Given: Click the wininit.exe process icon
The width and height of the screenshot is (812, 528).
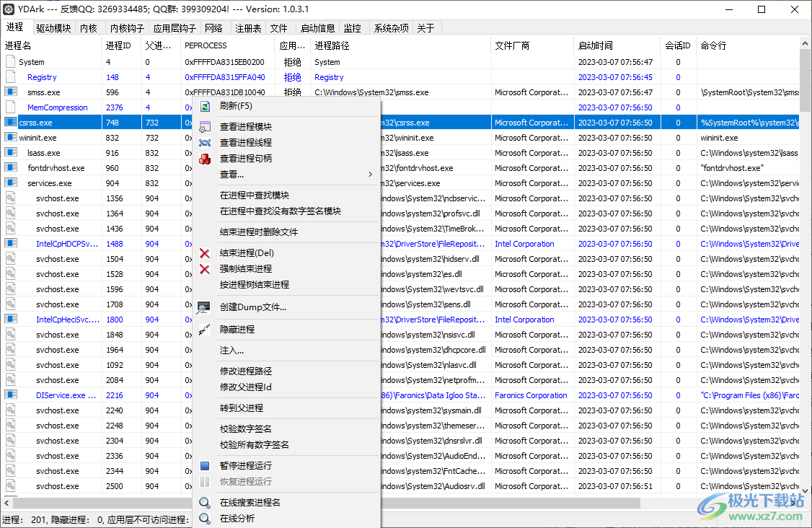Looking at the screenshot, I should click(11, 137).
